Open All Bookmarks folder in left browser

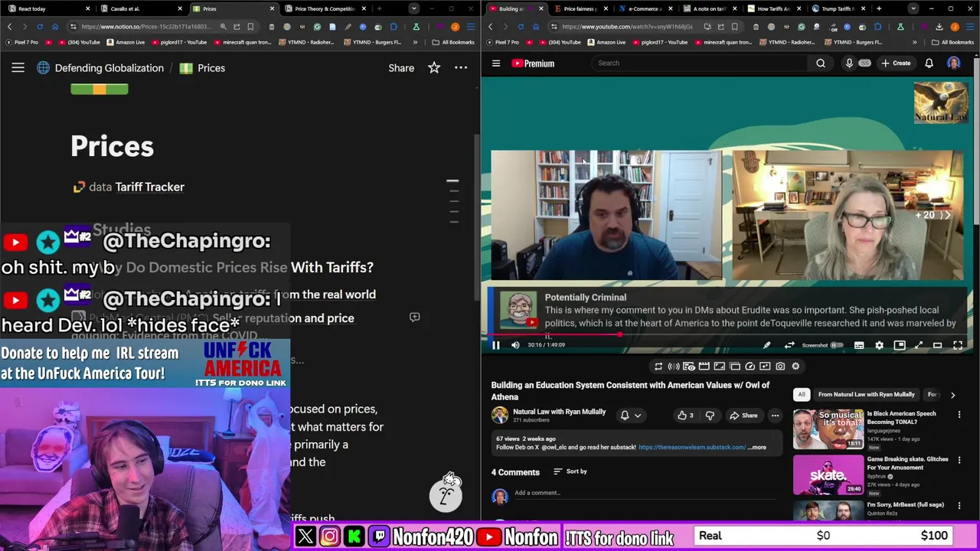453,42
